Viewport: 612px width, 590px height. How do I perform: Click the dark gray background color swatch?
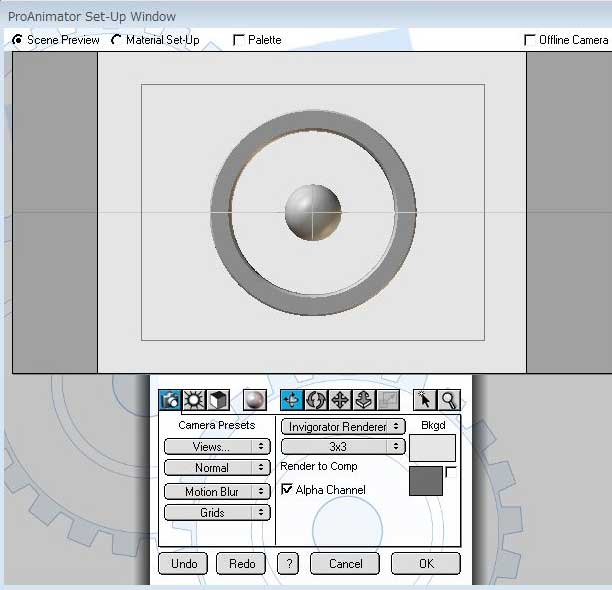click(426, 481)
